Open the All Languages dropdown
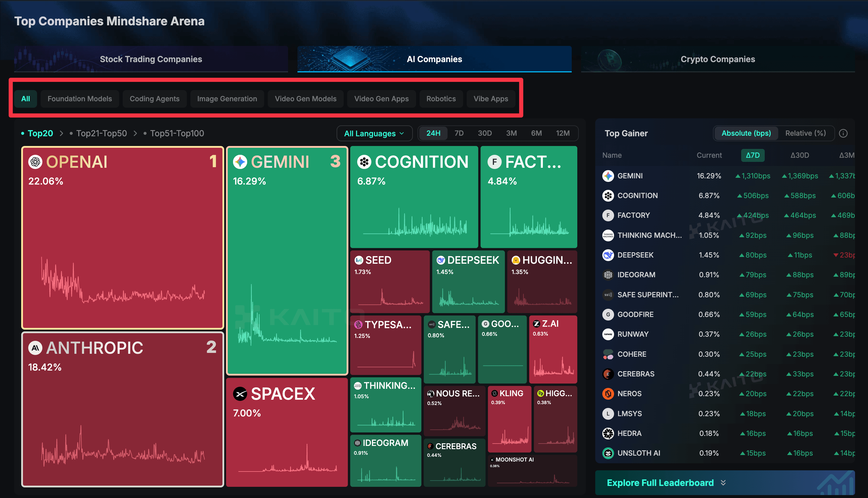The height and width of the screenshot is (498, 868). pos(374,133)
